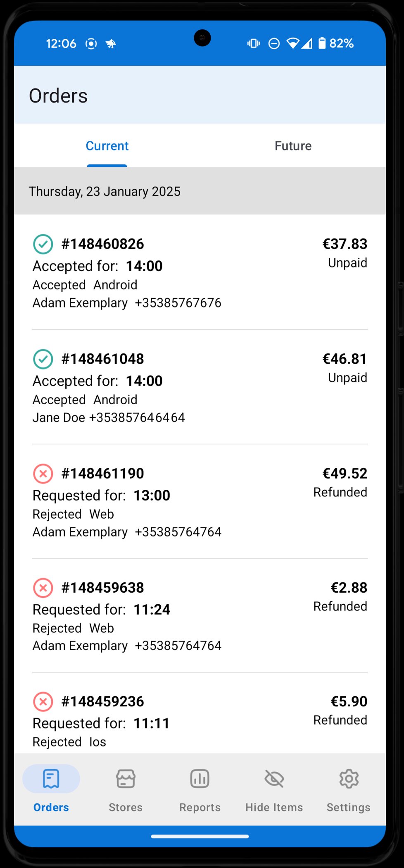Tap the Hide Items crossed-eye icon
The width and height of the screenshot is (404, 868).
(x=274, y=779)
